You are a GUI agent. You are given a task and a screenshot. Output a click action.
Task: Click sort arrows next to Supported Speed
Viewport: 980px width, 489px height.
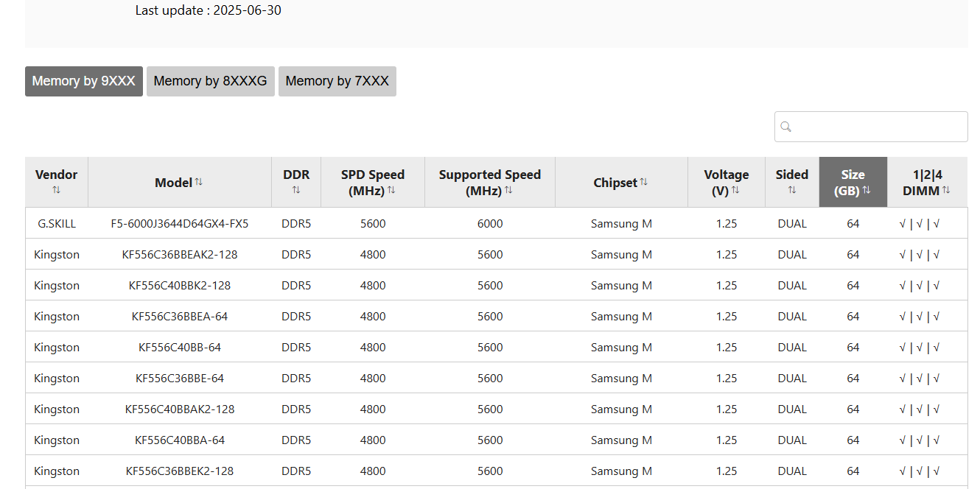coord(508,190)
